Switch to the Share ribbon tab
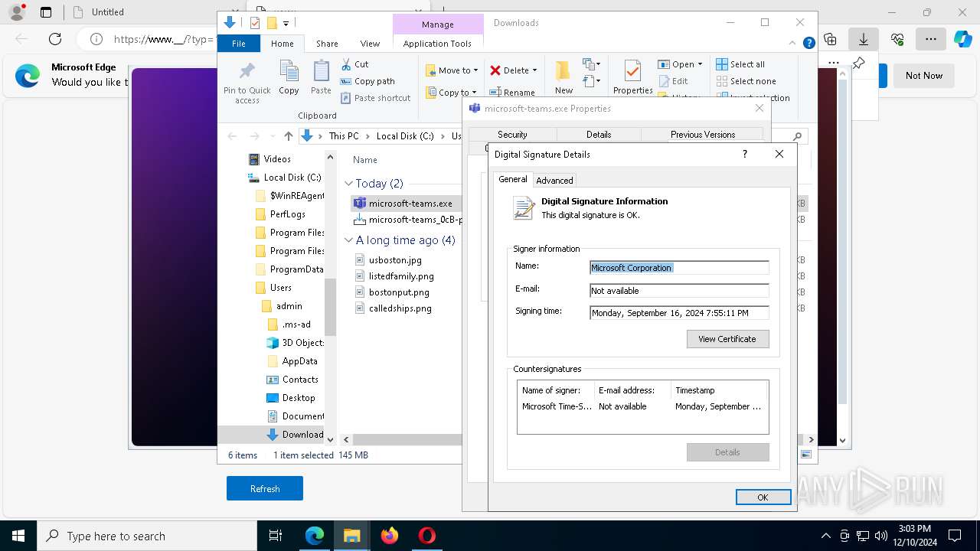The image size is (980, 551). click(x=327, y=44)
